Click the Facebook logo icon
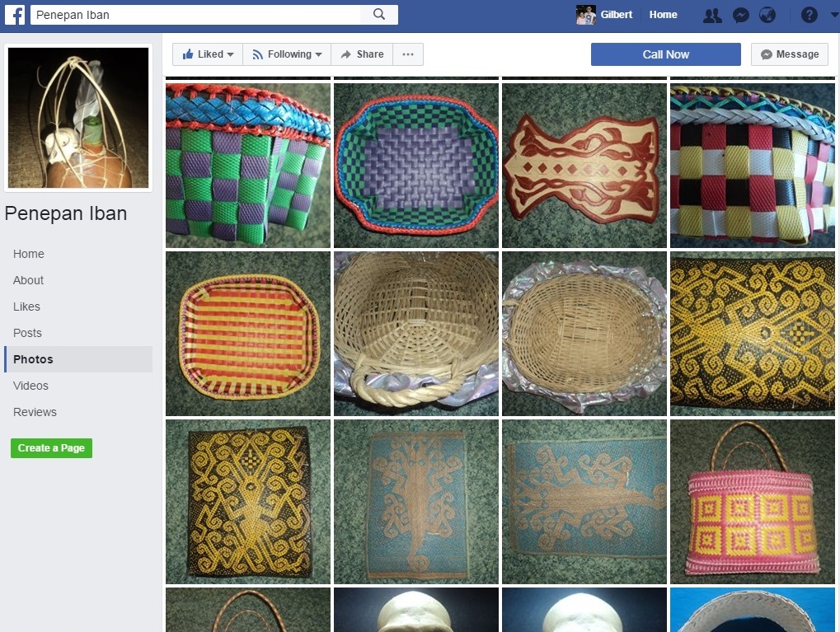Screen dimensions: 840x632 click(15, 15)
